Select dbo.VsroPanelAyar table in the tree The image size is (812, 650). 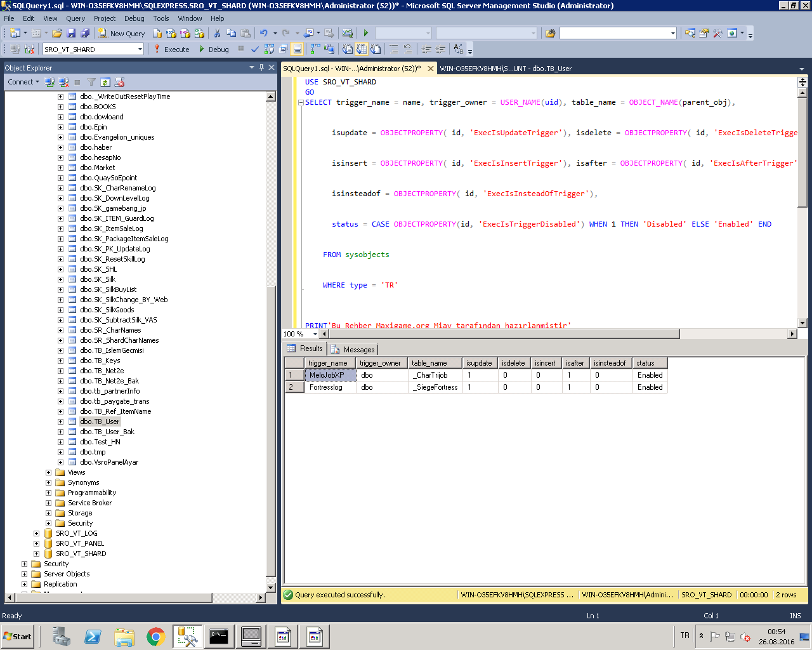(109, 462)
